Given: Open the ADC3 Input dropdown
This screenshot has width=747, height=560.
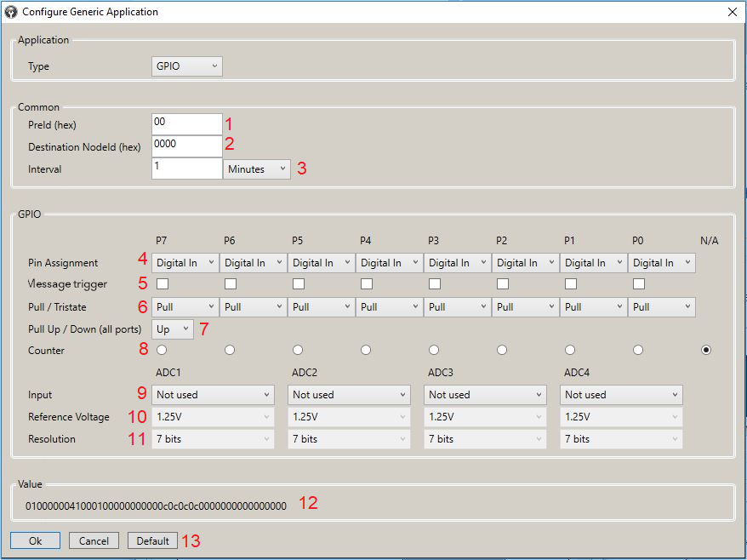Looking at the screenshot, I should (485, 395).
